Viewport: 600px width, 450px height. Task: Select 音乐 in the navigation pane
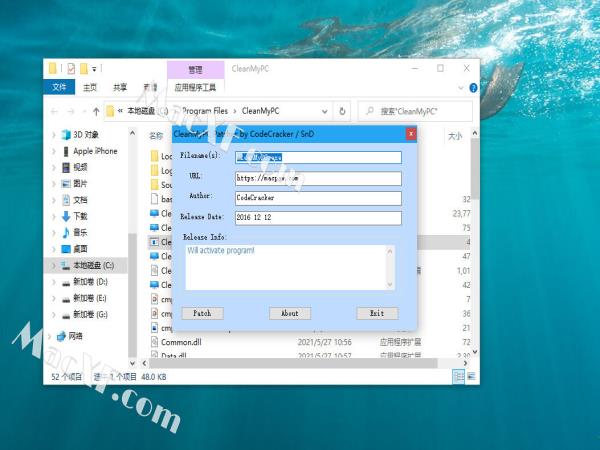point(80,233)
